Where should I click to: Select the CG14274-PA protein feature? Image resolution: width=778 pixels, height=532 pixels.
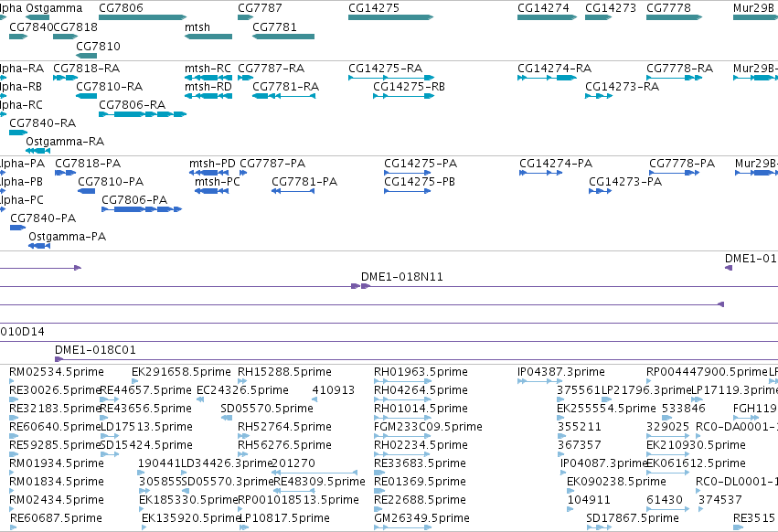541,173
